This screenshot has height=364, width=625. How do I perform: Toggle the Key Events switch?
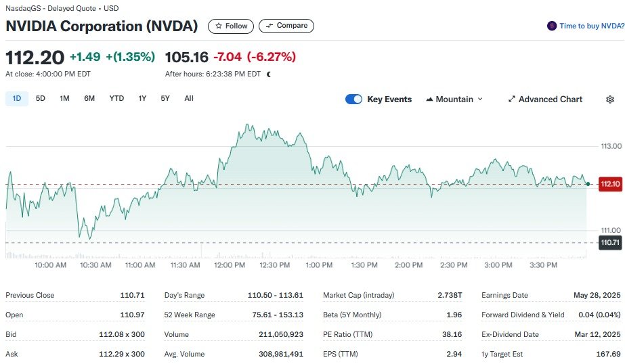353,99
